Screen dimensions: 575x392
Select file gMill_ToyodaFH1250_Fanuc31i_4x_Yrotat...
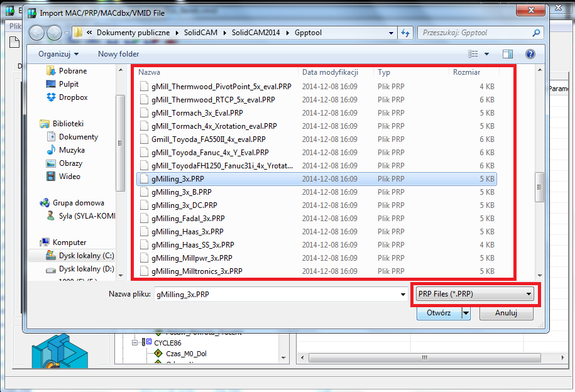(x=222, y=166)
